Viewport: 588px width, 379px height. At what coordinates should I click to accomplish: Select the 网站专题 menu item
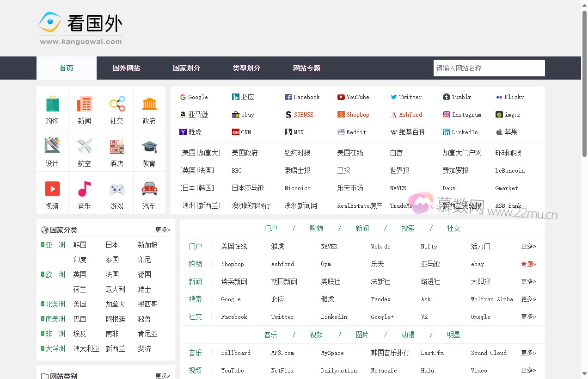pyautogui.click(x=306, y=68)
